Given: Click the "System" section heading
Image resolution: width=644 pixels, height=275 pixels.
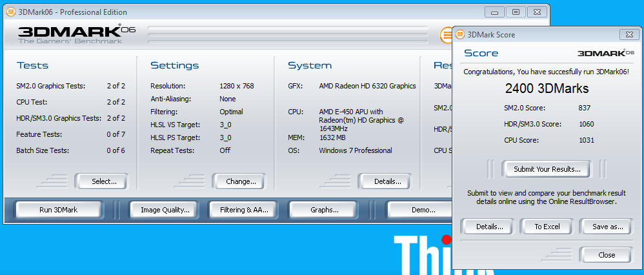Looking at the screenshot, I should [x=310, y=65].
